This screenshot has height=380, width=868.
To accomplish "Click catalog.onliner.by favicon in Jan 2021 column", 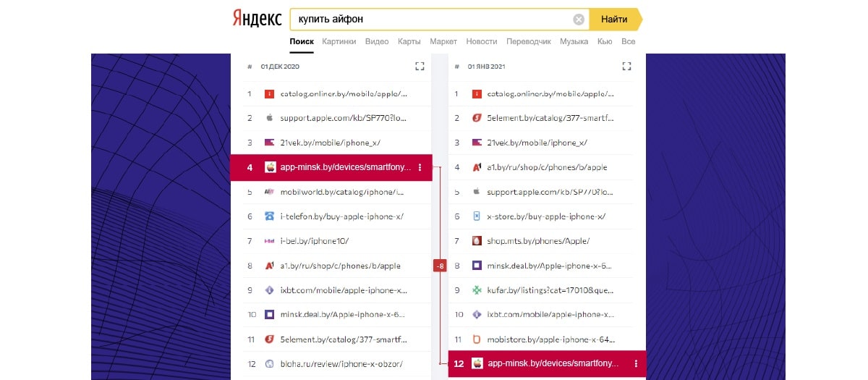I will 477,93.
